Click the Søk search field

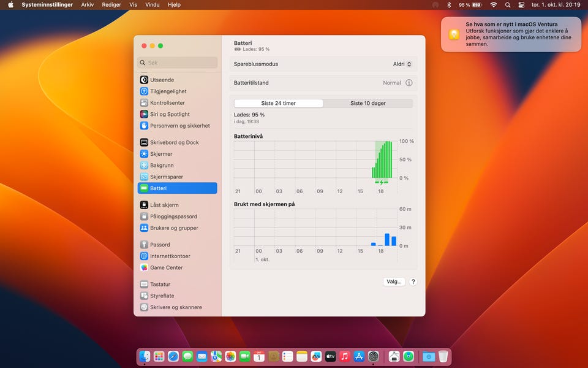tap(178, 63)
